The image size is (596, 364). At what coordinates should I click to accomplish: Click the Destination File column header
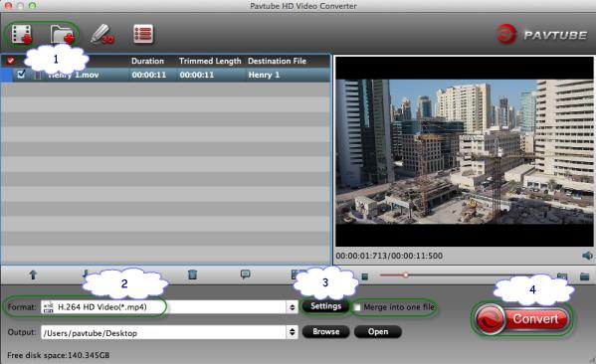tap(277, 61)
